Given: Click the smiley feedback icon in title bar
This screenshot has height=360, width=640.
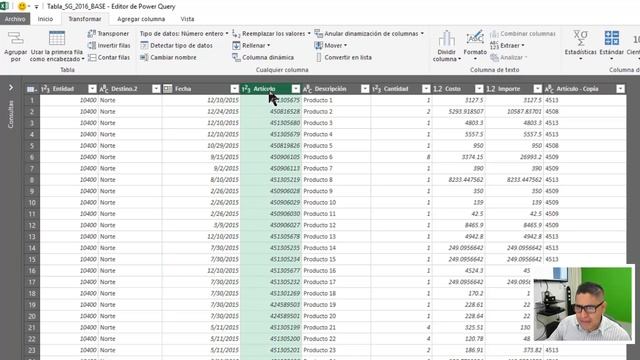Looking at the screenshot, I should (22, 6).
